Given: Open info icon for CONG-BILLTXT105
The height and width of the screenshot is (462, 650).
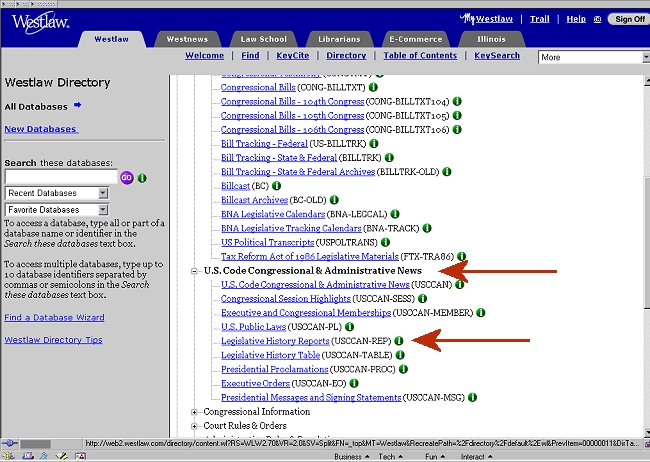Looking at the screenshot, I should click(457, 115).
